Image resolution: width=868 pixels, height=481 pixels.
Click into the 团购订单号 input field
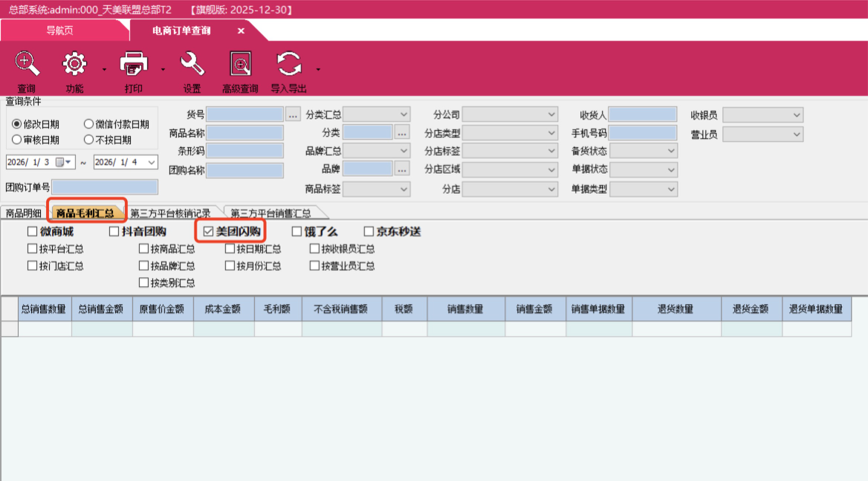click(105, 187)
